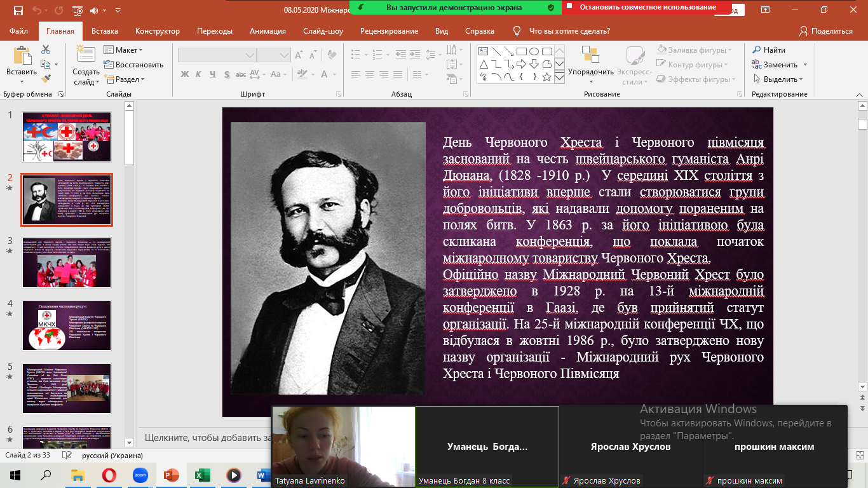Screen dimensions: 868x488
Task: Open the font size combo box
Action: coord(274,55)
